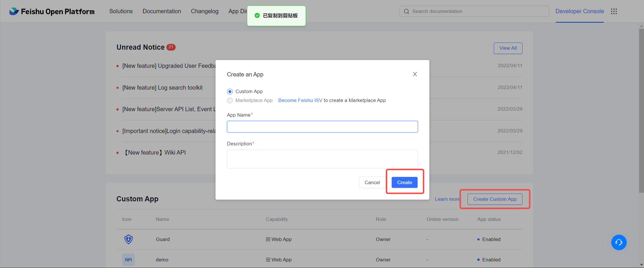Click the green checkmark on the toast
The width and height of the screenshot is (644, 268).
pos(257,16)
